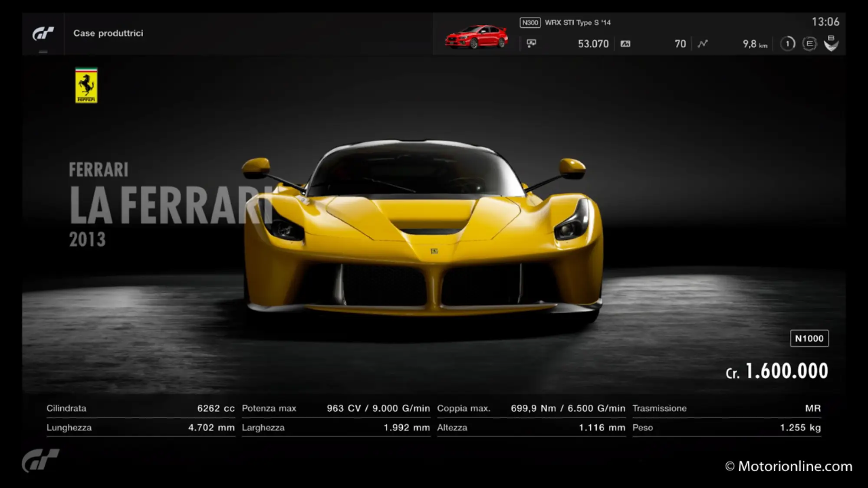Image resolution: width=868 pixels, height=488 pixels.
Task: Click the N300 class badge
Action: (x=530, y=23)
